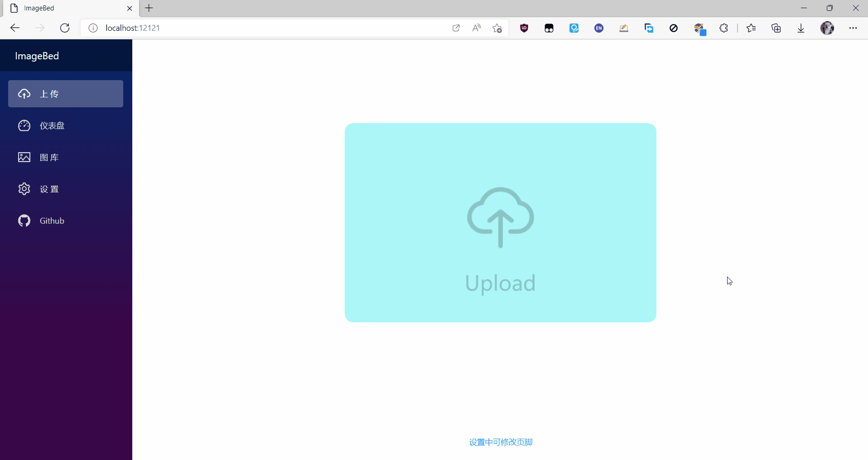Open the Favorites star-list menu
Viewport: 868px width, 460px height.
tap(751, 28)
